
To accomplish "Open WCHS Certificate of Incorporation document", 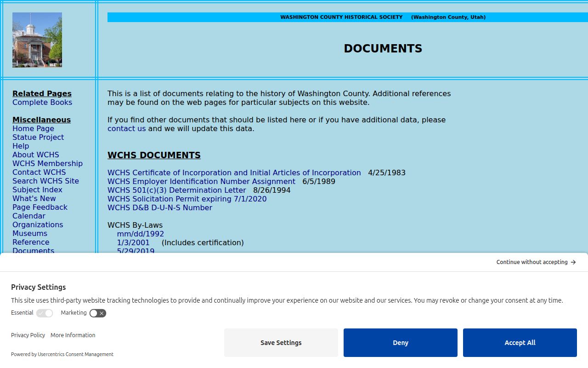I will [234, 173].
